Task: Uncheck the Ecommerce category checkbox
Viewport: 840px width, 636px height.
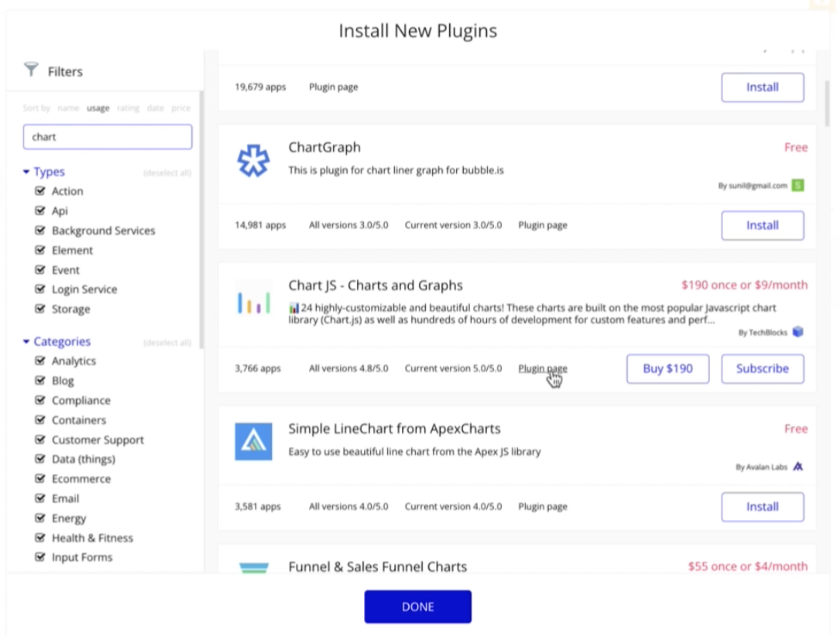Action: (x=40, y=478)
